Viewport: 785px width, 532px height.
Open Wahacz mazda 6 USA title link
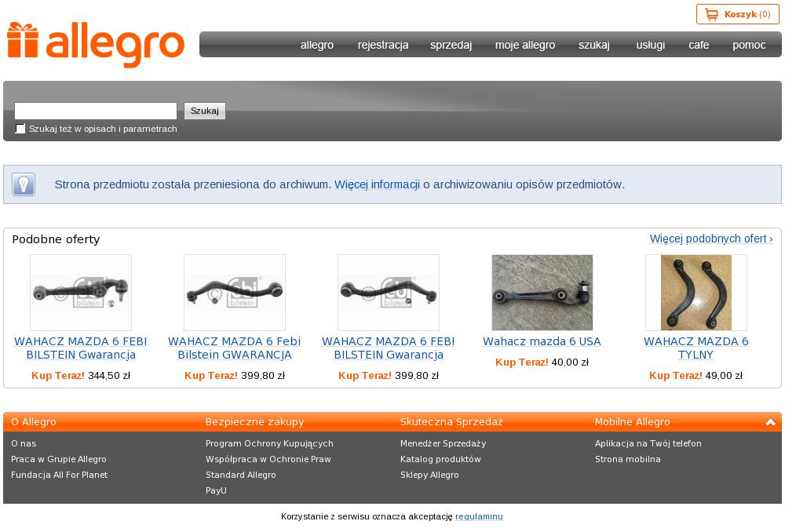coord(542,341)
